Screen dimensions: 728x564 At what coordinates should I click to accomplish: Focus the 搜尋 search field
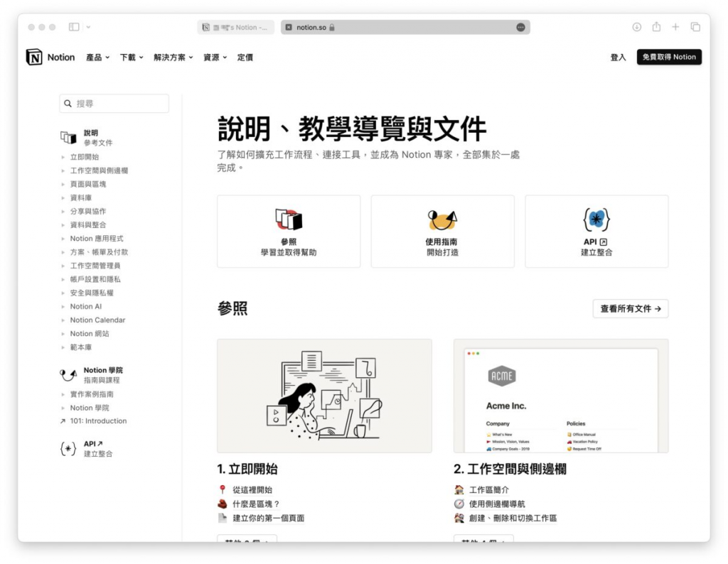coord(114,104)
